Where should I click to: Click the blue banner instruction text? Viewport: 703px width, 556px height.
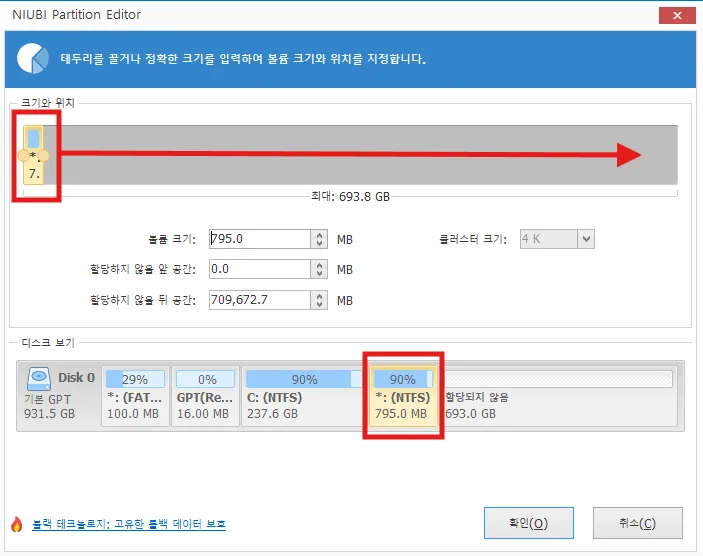tap(243, 59)
